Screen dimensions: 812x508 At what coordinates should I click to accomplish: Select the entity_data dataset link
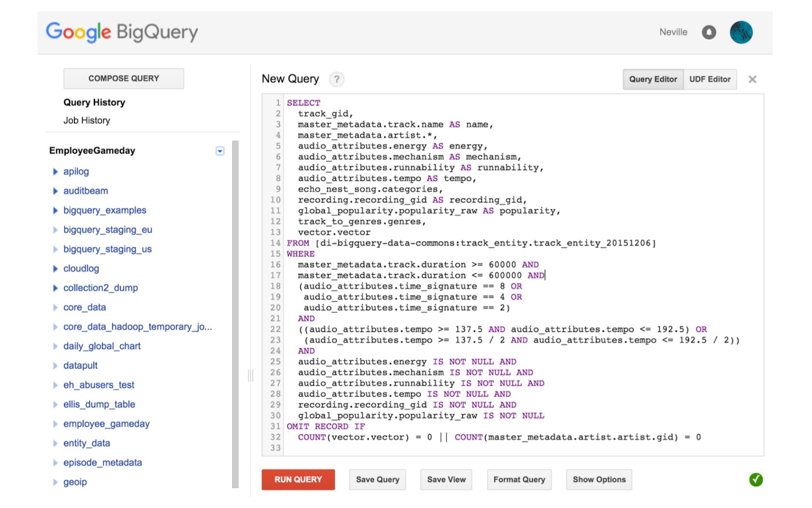point(87,443)
